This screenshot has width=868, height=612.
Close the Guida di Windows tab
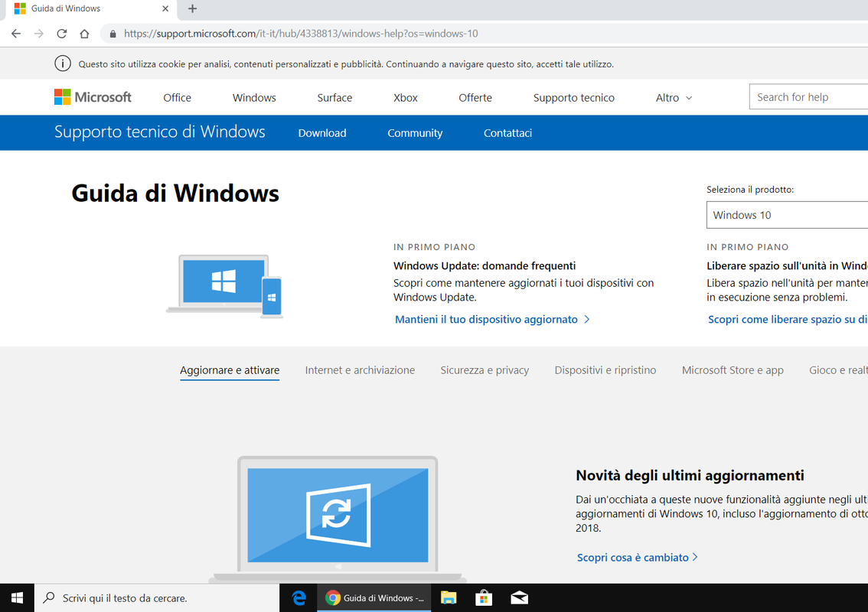point(165,8)
